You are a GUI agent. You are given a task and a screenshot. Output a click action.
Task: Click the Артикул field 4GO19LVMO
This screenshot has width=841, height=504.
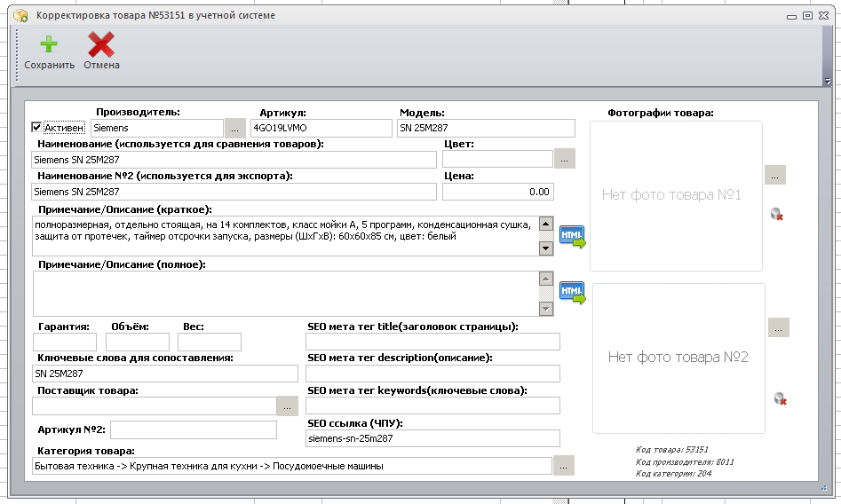(321, 128)
